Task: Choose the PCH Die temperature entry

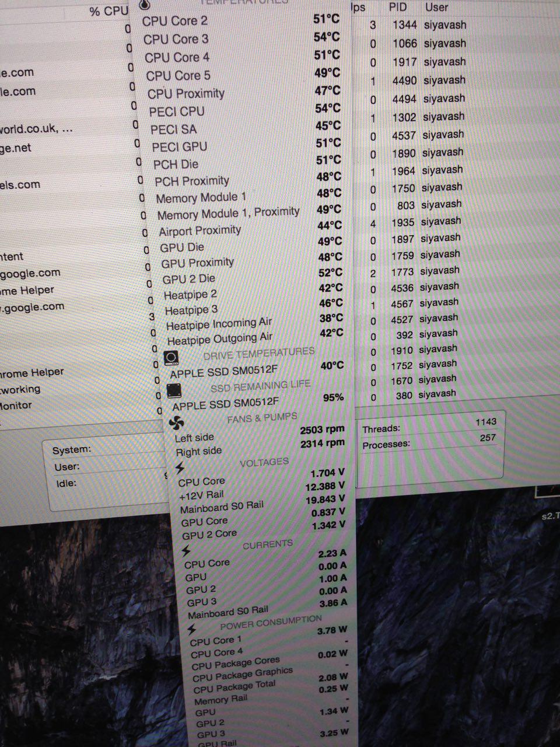Action: point(249,163)
